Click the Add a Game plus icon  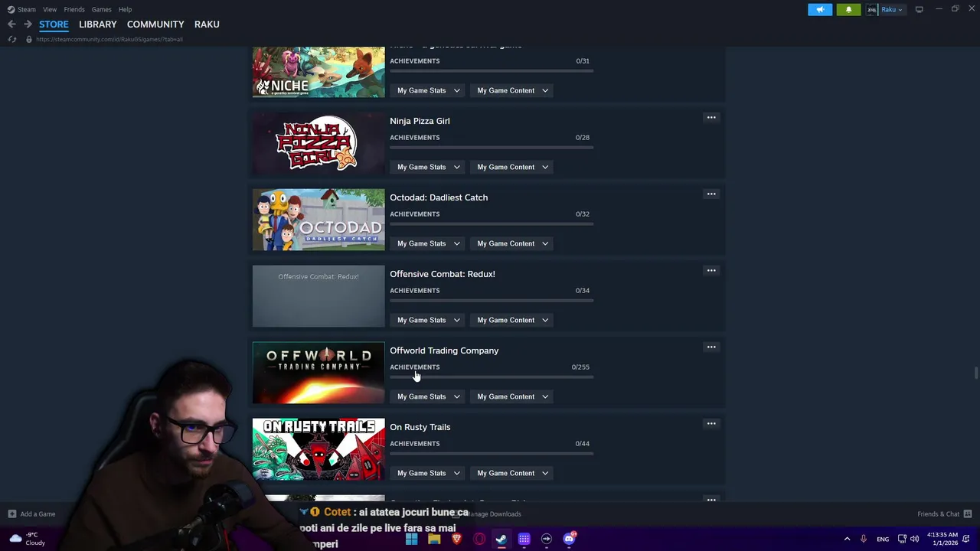[x=11, y=514]
